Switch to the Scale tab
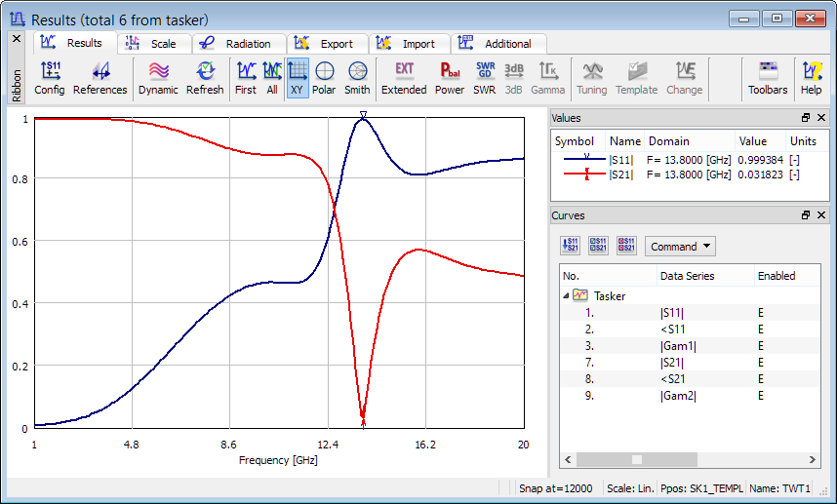Image resolution: width=837 pixels, height=504 pixels. tap(154, 44)
